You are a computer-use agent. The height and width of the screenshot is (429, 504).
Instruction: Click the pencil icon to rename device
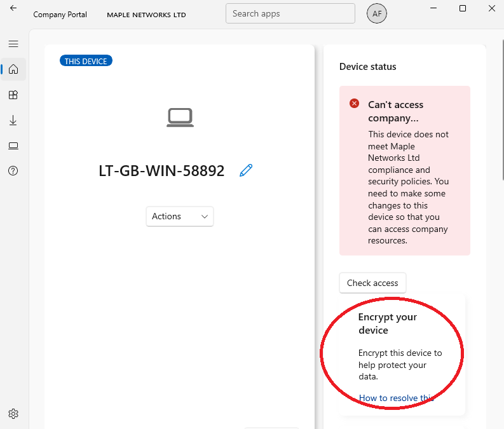coord(246,170)
